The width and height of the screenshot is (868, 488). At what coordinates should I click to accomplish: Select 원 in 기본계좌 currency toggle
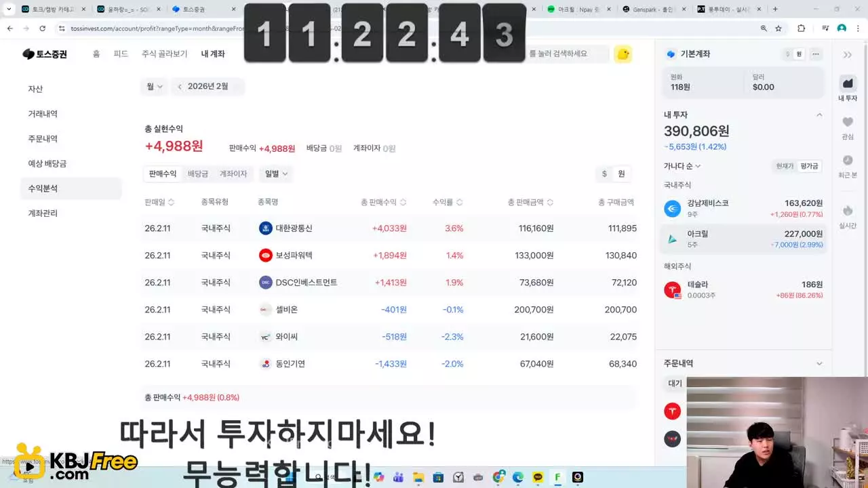tap(799, 54)
